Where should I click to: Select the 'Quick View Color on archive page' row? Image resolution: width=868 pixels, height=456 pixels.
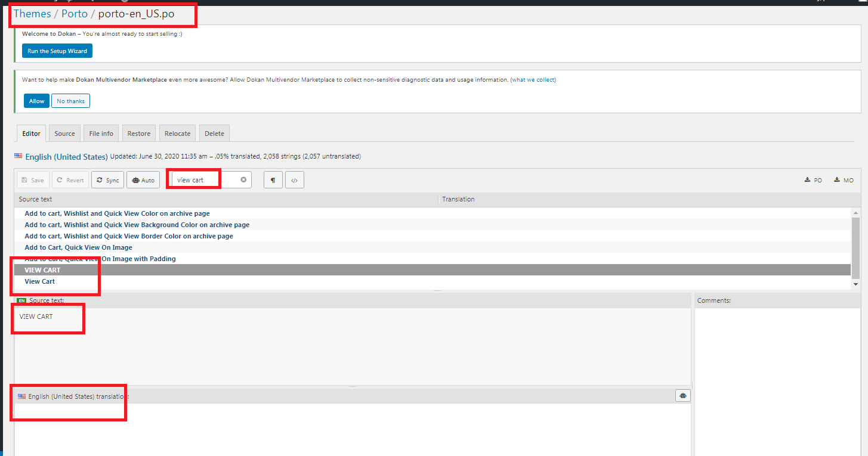pyautogui.click(x=433, y=213)
